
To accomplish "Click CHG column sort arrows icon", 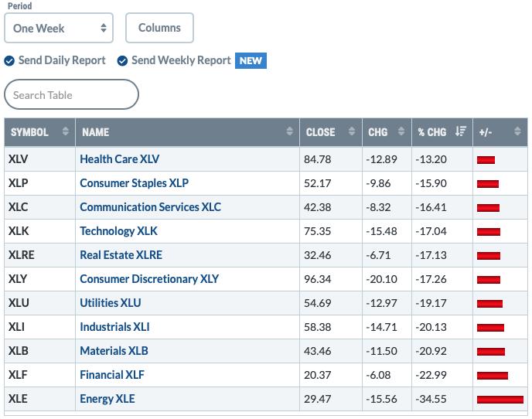I will point(401,131).
